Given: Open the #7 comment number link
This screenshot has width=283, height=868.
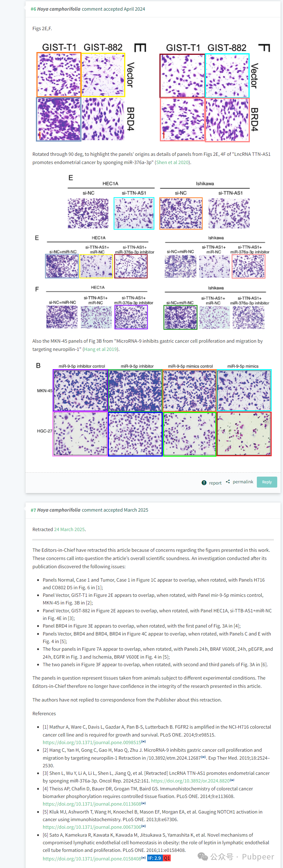Looking at the screenshot, I should point(33,510).
